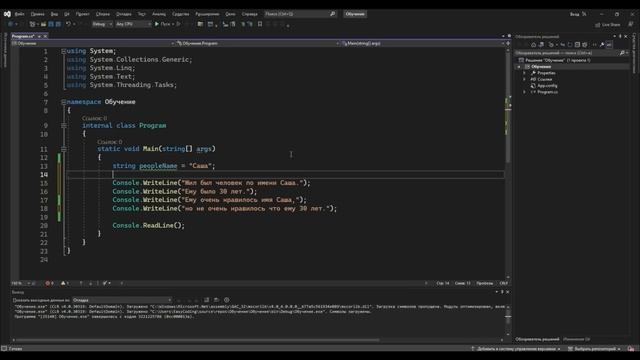The height and width of the screenshot is (360, 640).
Task: Open the Обучение.Program type dropdown
Action: pos(257,43)
